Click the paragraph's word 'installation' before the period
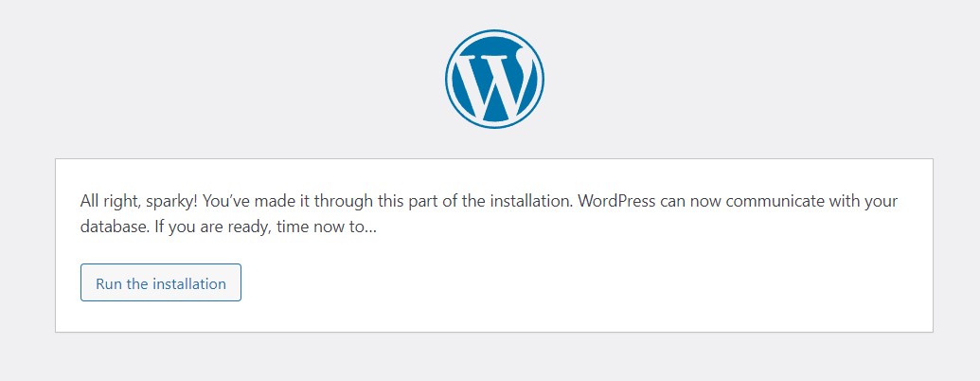Screen dimensions: 980x381 click(x=530, y=202)
